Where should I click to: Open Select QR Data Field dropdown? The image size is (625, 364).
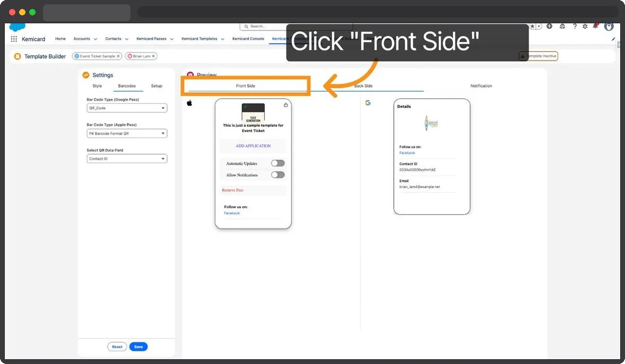point(127,158)
